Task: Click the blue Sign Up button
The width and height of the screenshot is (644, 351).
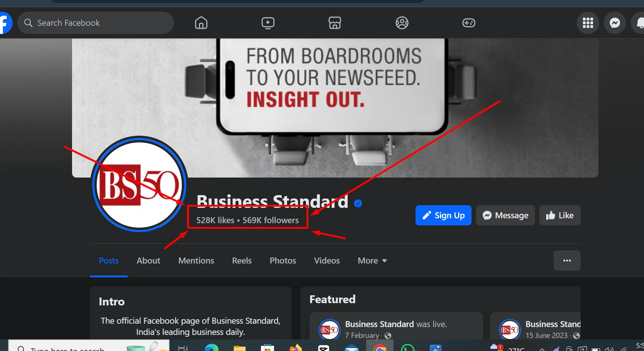Action: point(443,215)
